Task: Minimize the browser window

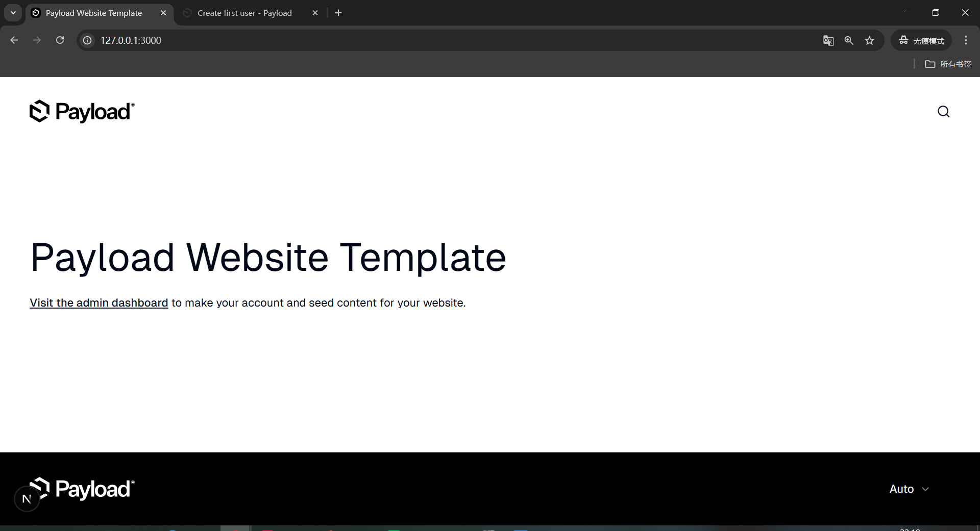Action: point(907,13)
